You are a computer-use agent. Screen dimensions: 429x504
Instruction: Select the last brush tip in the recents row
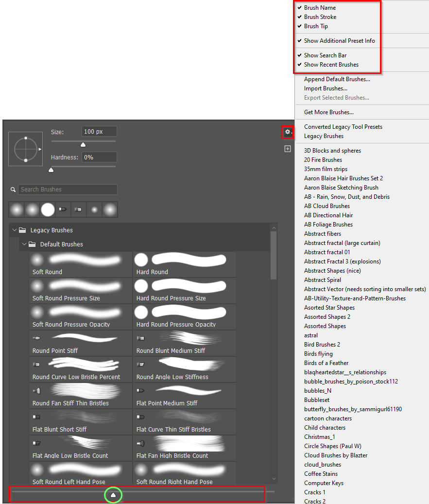109,209
